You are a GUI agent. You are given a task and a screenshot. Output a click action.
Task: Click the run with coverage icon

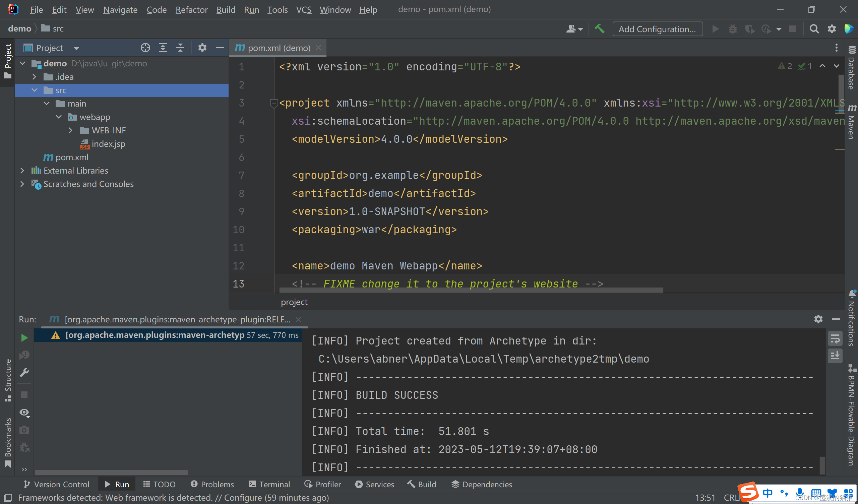[749, 29]
